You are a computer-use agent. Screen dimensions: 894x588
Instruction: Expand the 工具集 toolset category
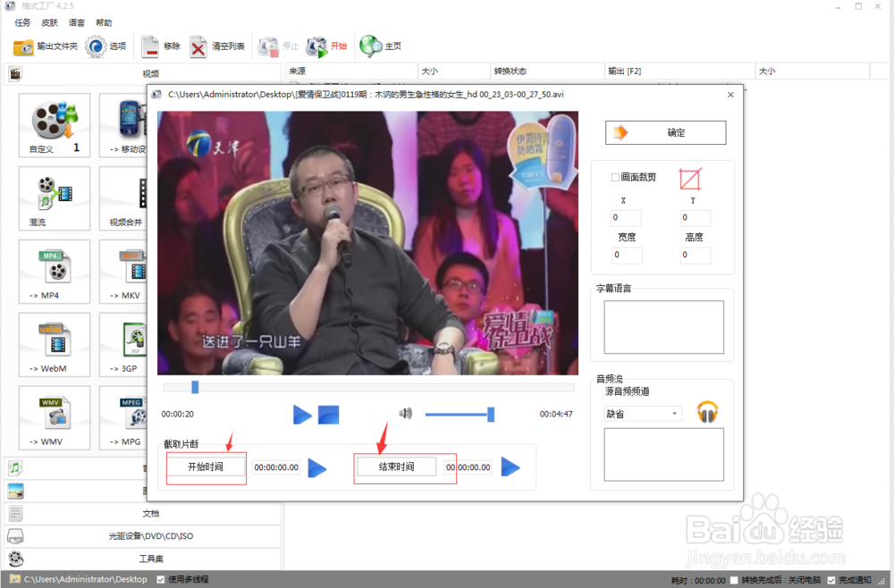tap(142, 559)
